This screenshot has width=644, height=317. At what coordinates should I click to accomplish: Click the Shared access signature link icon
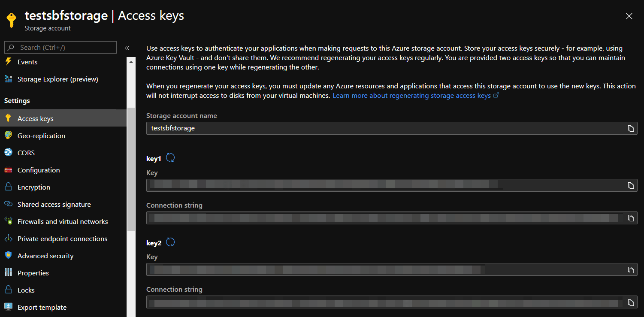pyautogui.click(x=8, y=204)
